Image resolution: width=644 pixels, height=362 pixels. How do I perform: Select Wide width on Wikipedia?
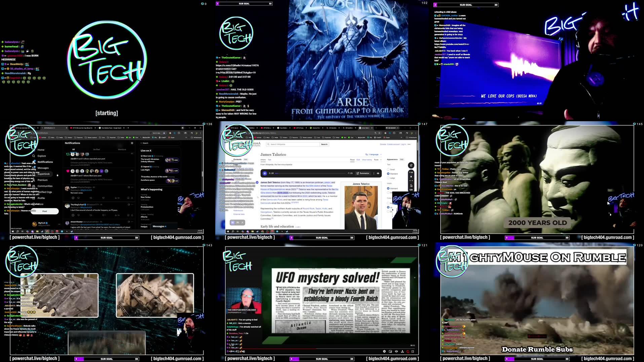pos(388,193)
